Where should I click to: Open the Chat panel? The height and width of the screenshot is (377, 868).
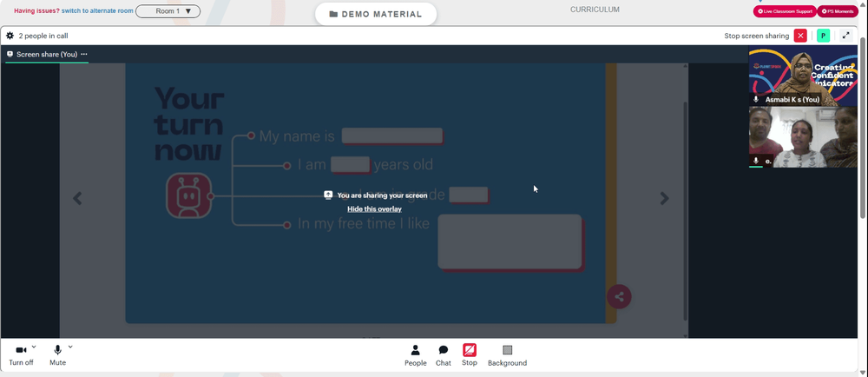(x=444, y=355)
